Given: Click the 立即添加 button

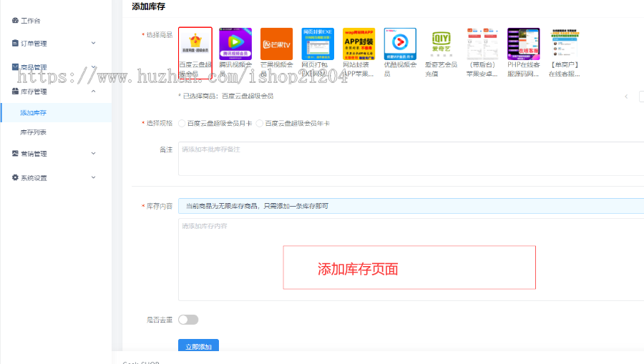Looking at the screenshot, I should [x=198, y=347].
